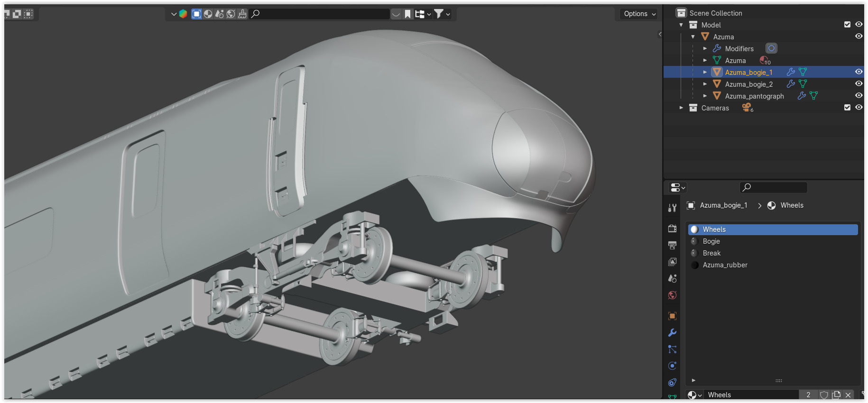Click the bookmark icon beside search field
The width and height of the screenshot is (868, 403).
pyautogui.click(x=407, y=14)
